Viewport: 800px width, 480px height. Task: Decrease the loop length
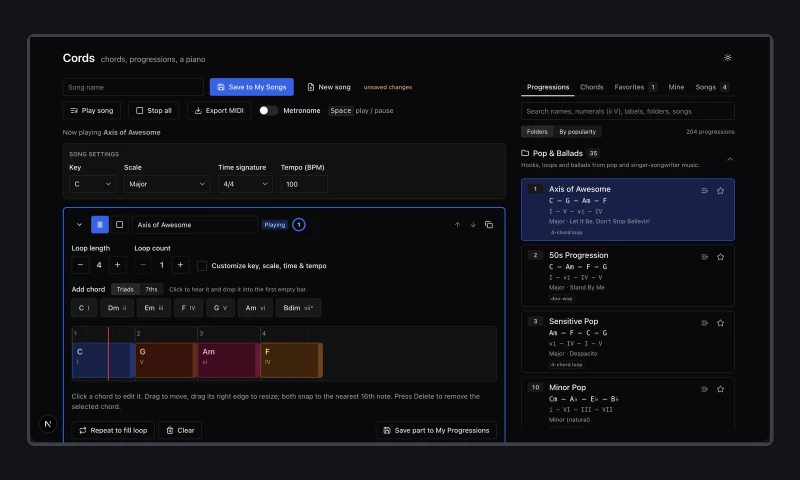click(x=80, y=265)
